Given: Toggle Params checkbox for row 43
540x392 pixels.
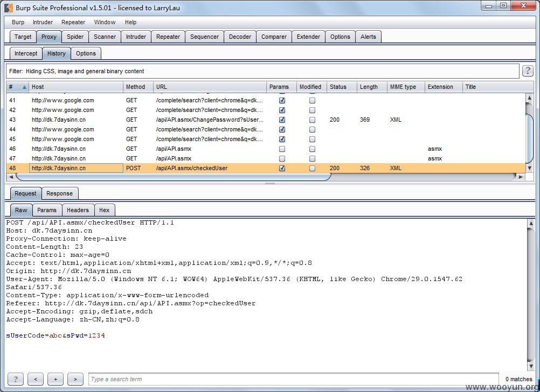Looking at the screenshot, I should click(282, 120).
